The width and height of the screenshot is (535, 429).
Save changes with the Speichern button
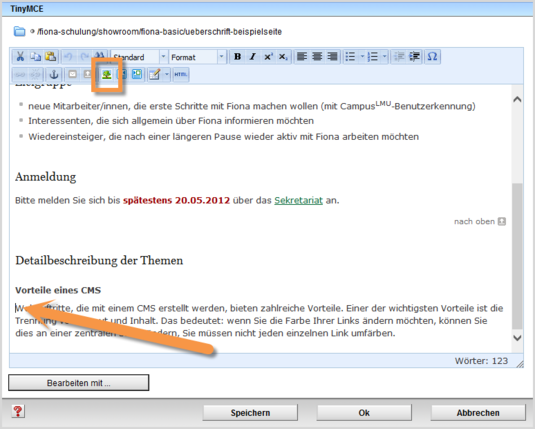250,413
